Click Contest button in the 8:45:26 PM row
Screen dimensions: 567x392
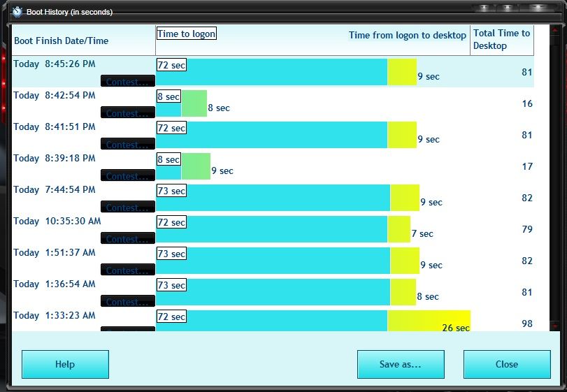coord(128,81)
